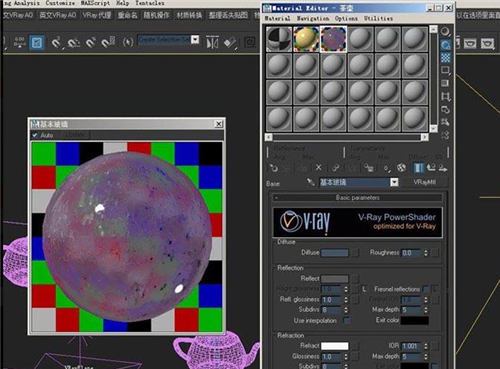Click Show Map in Viewport icon
The image size is (500, 369).
pyautogui.click(x=402, y=168)
